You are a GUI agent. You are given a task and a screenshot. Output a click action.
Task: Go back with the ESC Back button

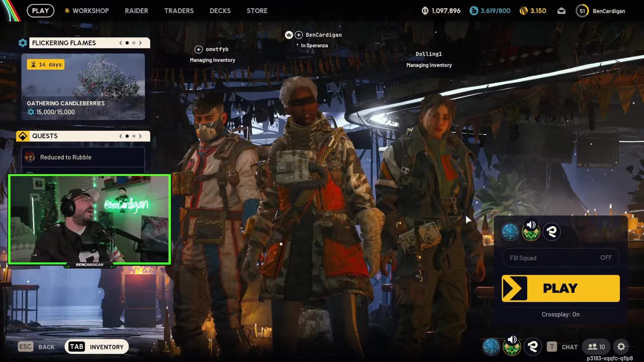pyautogui.click(x=37, y=347)
